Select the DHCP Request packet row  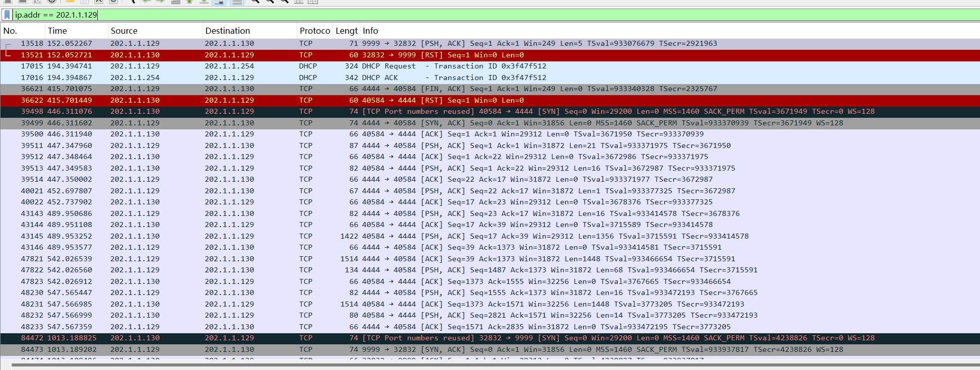pos(490,66)
